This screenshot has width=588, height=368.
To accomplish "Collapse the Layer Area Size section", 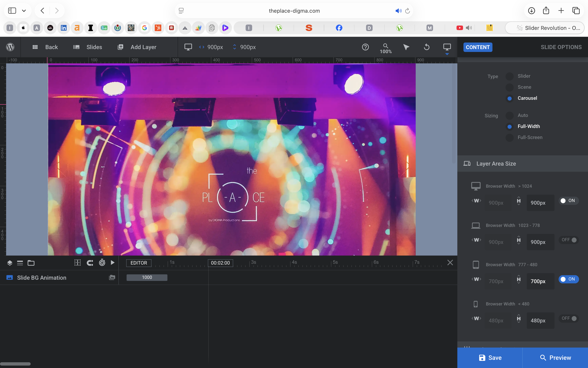I will [522, 164].
